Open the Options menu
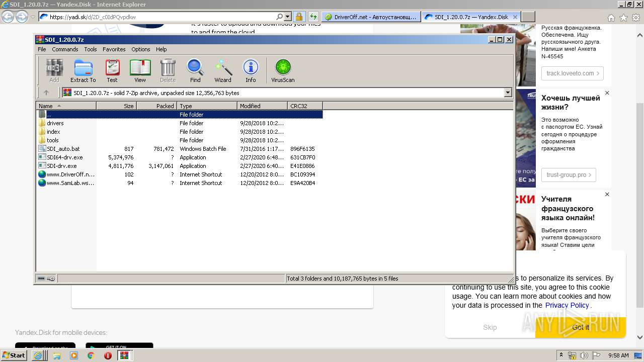This screenshot has height=362, width=644. [x=141, y=49]
